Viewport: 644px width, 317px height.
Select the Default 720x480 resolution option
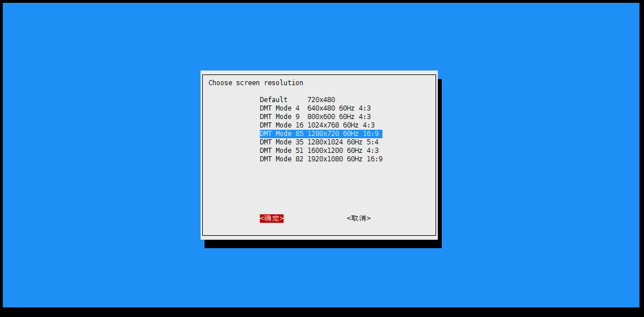point(297,100)
